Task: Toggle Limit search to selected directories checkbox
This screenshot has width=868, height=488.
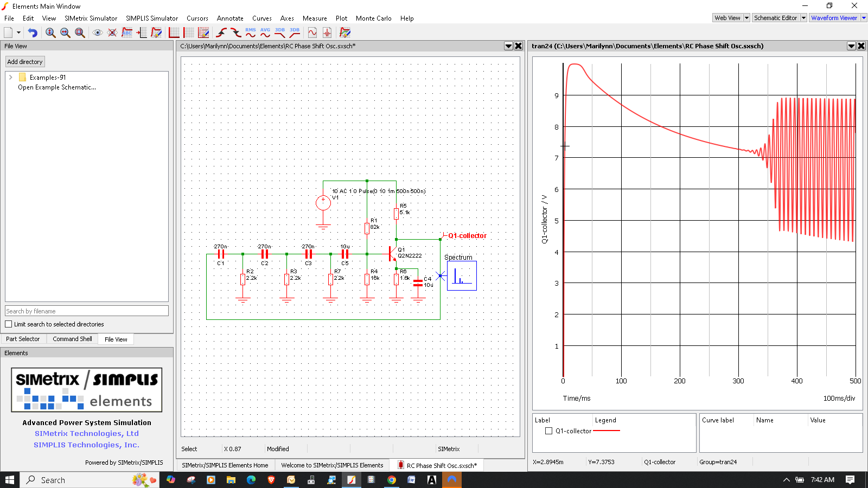Action: 9,324
